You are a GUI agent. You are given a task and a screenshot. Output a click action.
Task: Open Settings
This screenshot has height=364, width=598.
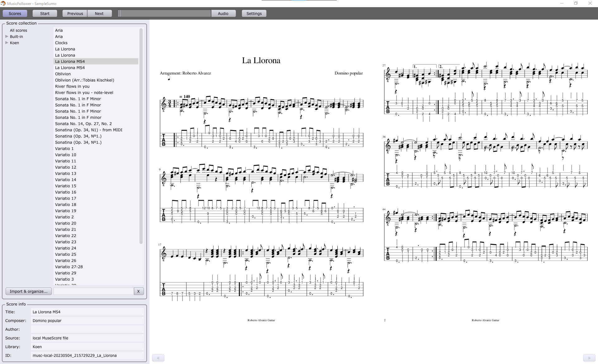pos(254,13)
